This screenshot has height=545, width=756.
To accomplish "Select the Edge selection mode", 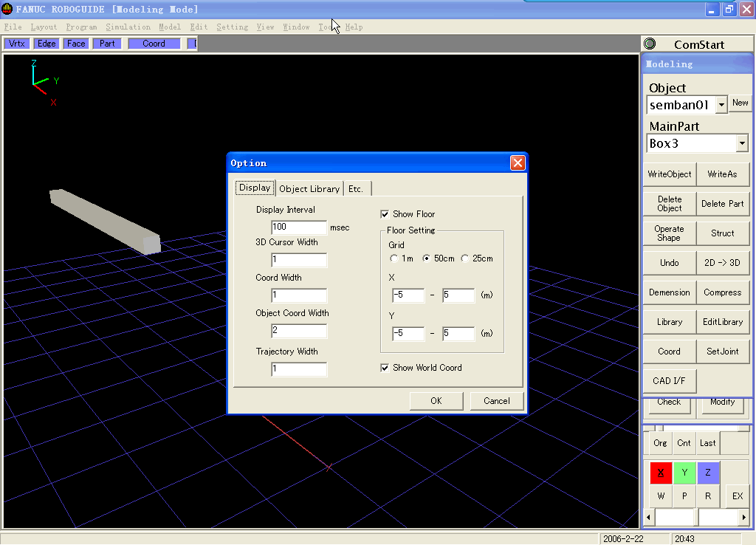I will tap(47, 44).
